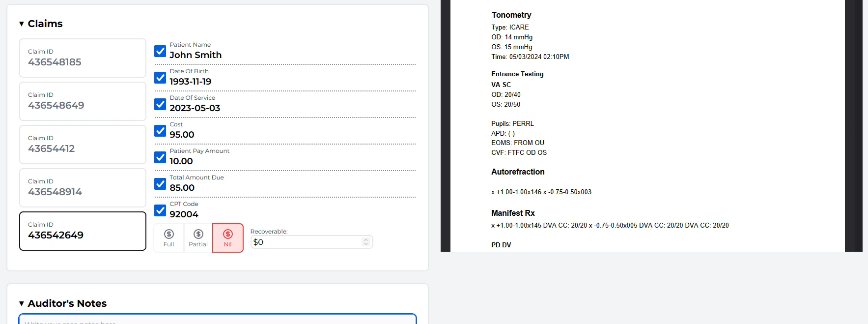Click the Recoverable amount stepper arrows
868x324 pixels.
(x=366, y=242)
